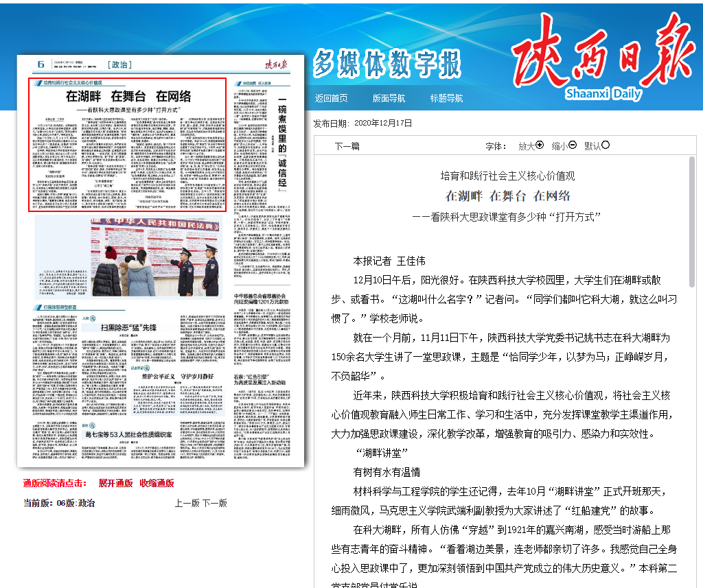703x588 pixels.
Task: Collapse full-page view with 收缩通版
Action: coord(157,483)
